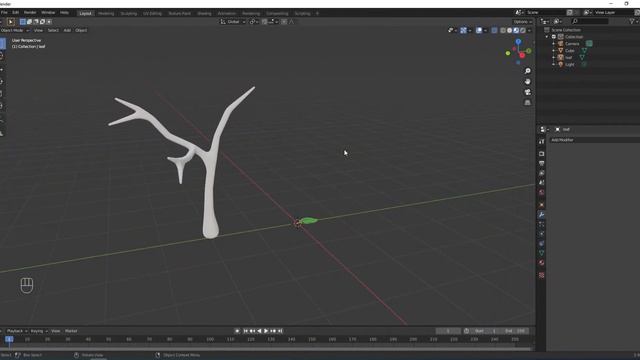This screenshot has height=360, width=640.
Task: Switch to the Modeling workspace tab
Action: 106,13
